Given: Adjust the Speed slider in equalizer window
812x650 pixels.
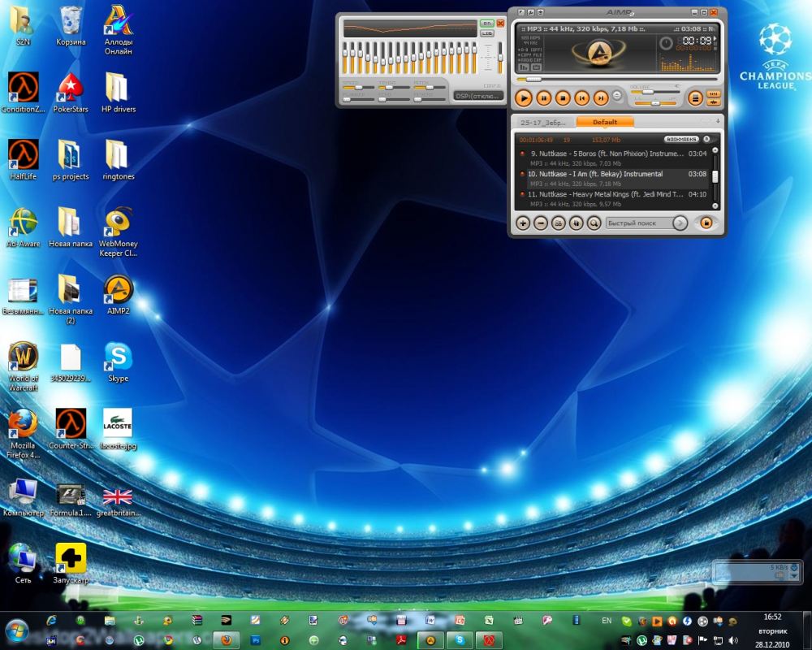Looking at the screenshot, I should pos(358,88).
